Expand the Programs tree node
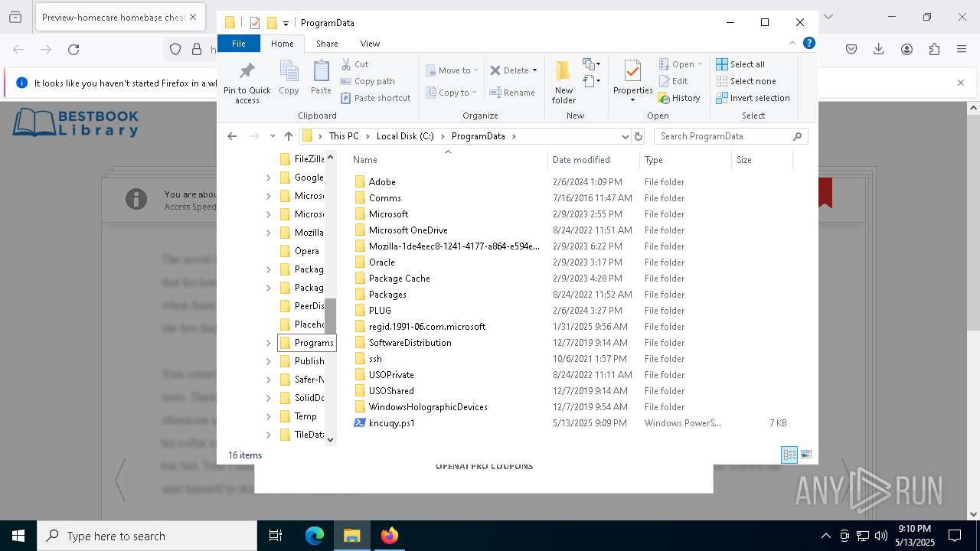 coord(268,343)
